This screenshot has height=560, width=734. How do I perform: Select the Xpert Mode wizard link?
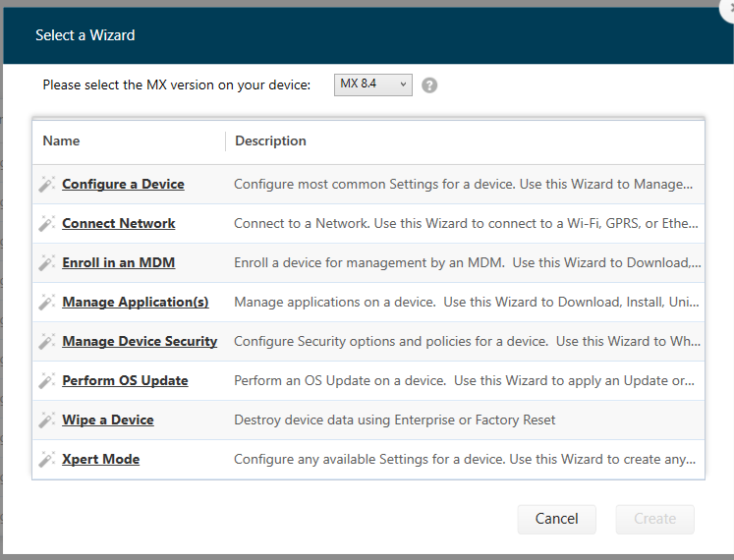tap(100, 460)
